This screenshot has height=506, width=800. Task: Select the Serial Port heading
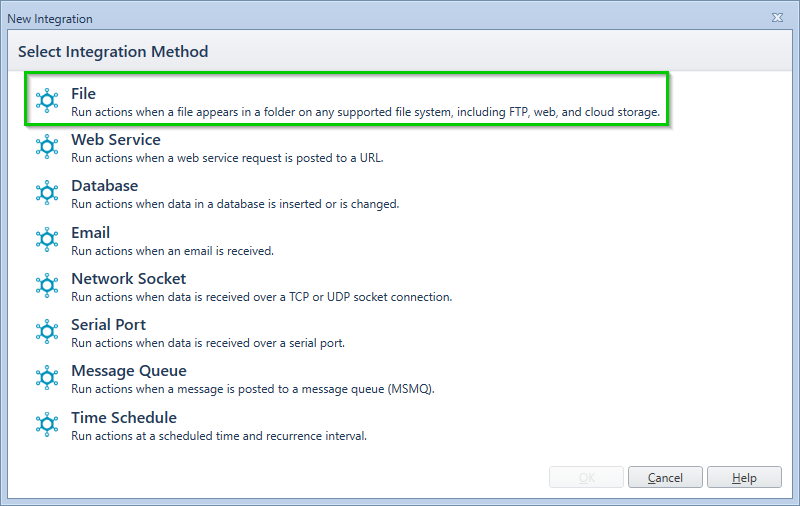[108, 324]
